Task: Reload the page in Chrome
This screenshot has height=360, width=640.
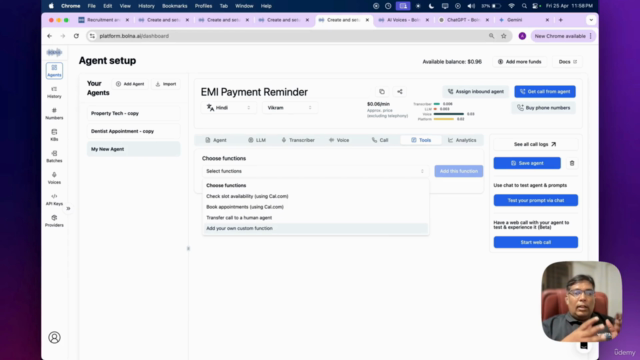Action: 76,36
